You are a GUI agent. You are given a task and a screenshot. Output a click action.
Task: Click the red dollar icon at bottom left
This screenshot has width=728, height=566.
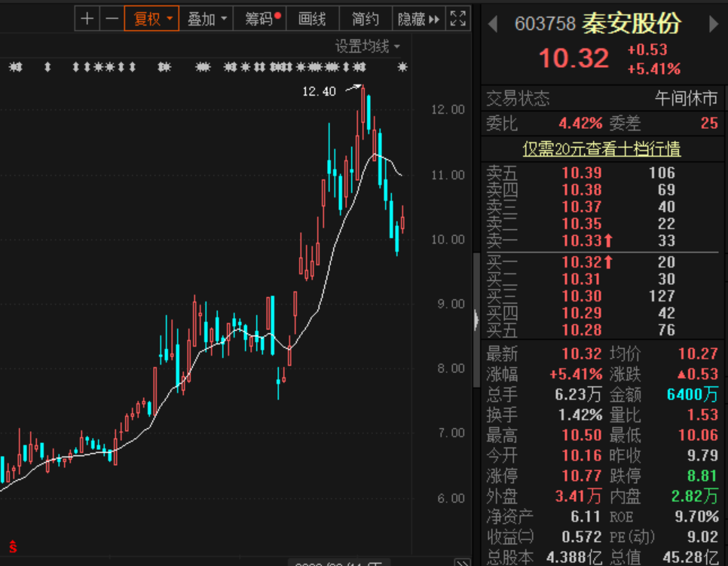pos(12,547)
